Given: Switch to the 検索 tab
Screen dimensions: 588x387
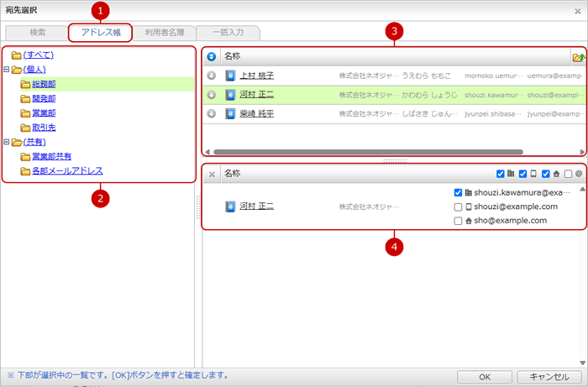Looking at the screenshot, I should pyautogui.click(x=37, y=33).
